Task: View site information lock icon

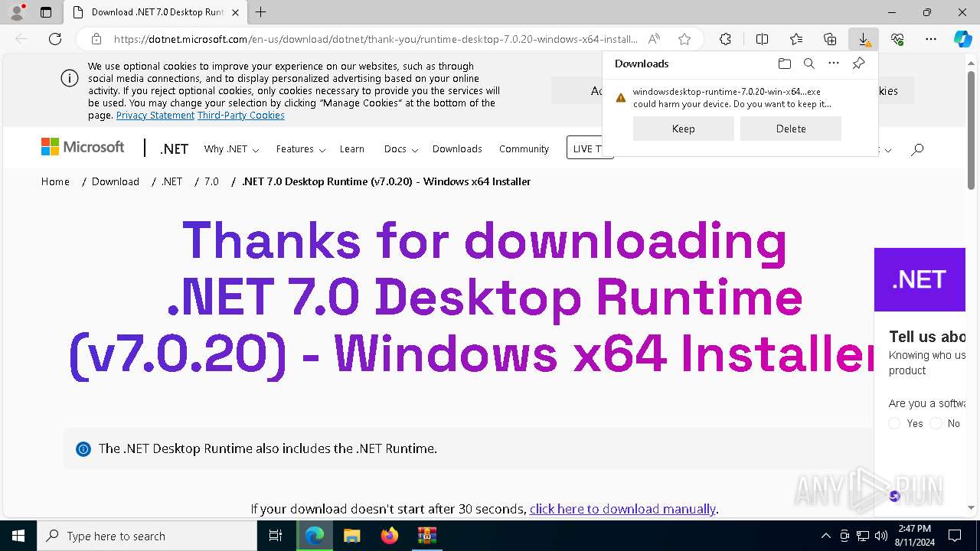Action: [96, 39]
